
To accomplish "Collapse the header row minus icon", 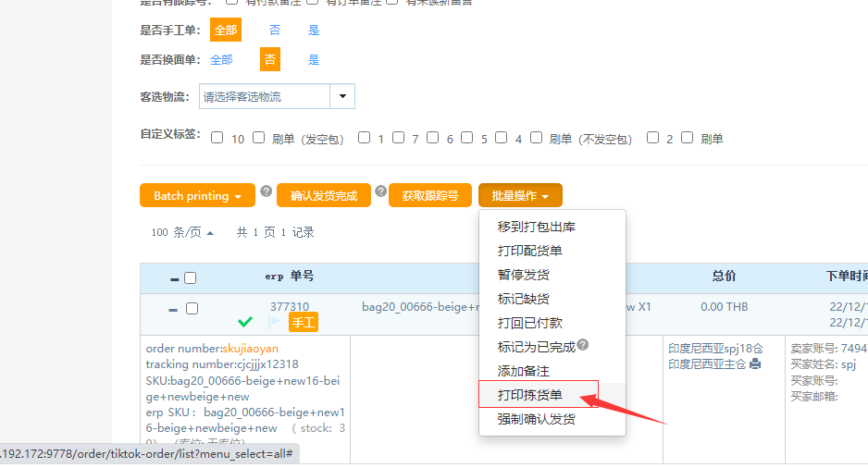I will click(174, 279).
